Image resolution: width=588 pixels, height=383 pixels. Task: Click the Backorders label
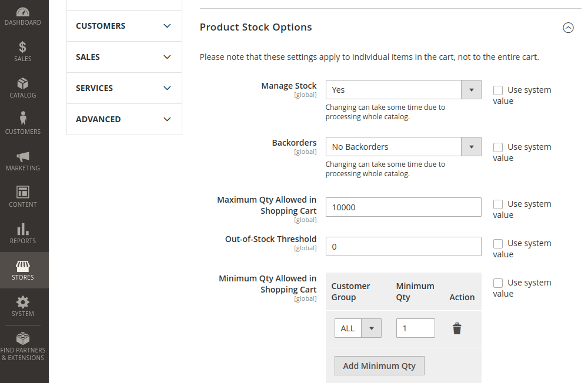[x=294, y=143]
